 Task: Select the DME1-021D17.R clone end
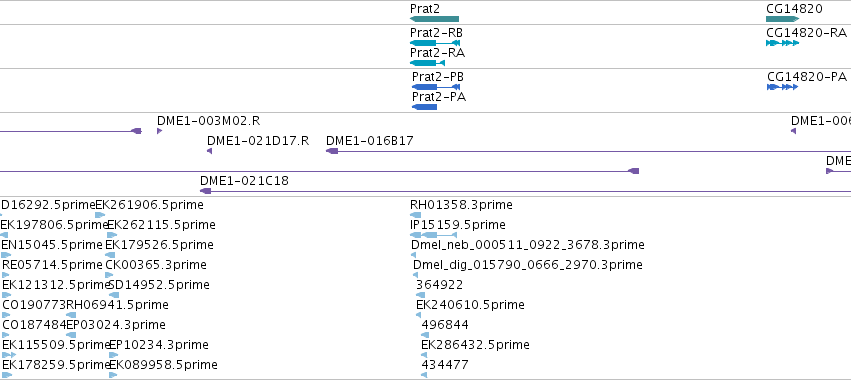[x=209, y=151]
